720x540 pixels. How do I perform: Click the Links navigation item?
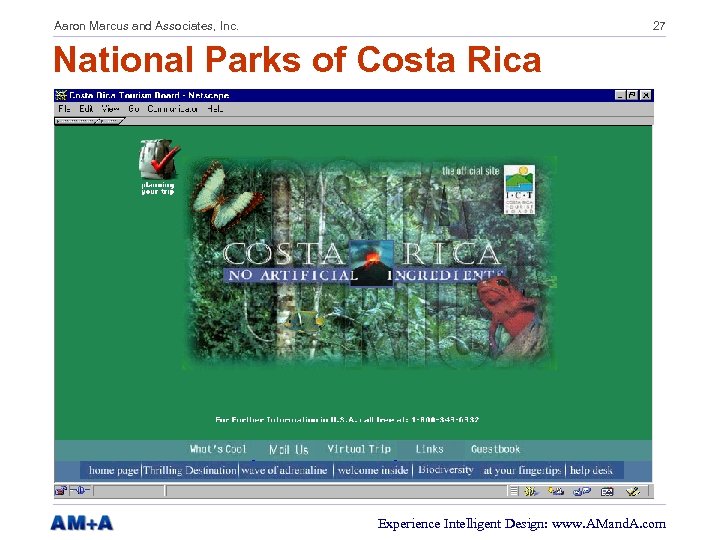coord(429,449)
